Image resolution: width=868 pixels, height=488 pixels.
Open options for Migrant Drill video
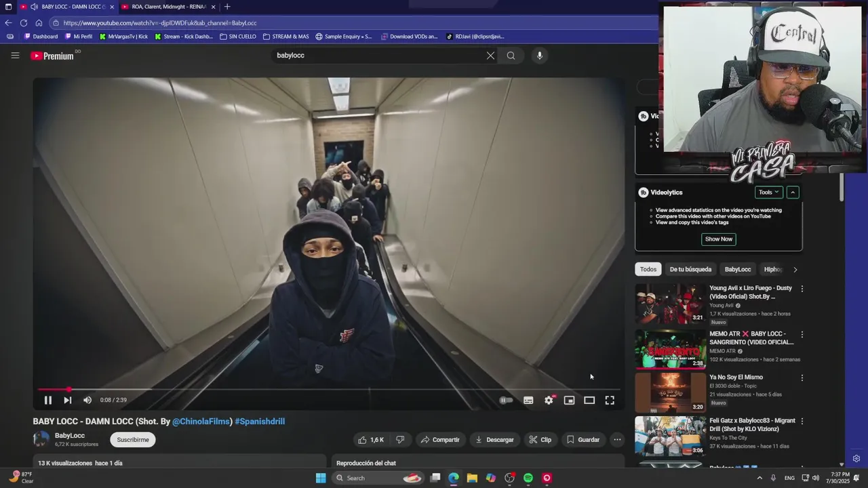(x=802, y=421)
